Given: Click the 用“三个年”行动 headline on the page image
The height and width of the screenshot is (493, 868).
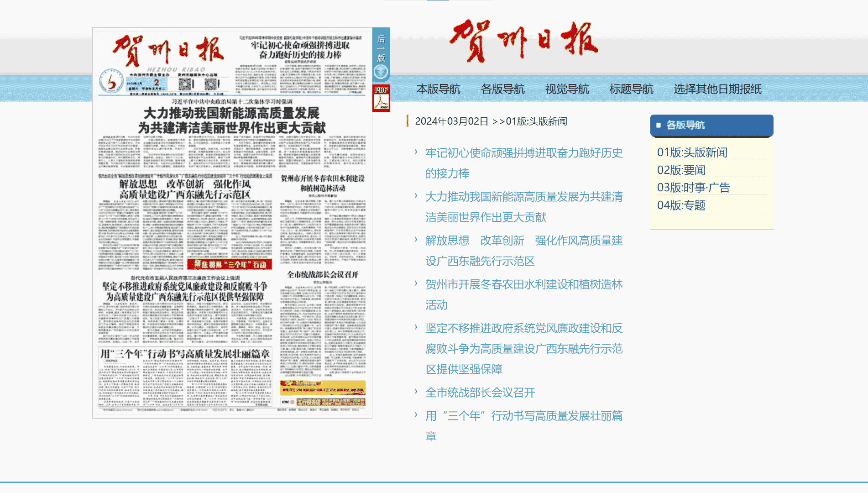Looking at the screenshot, I should tap(185, 354).
